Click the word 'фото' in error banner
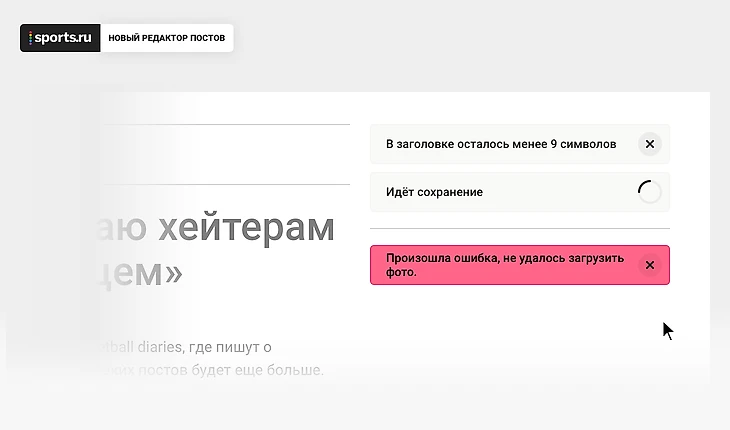Image resolution: width=730 pixels, height=430 pixels. (401, 272)
